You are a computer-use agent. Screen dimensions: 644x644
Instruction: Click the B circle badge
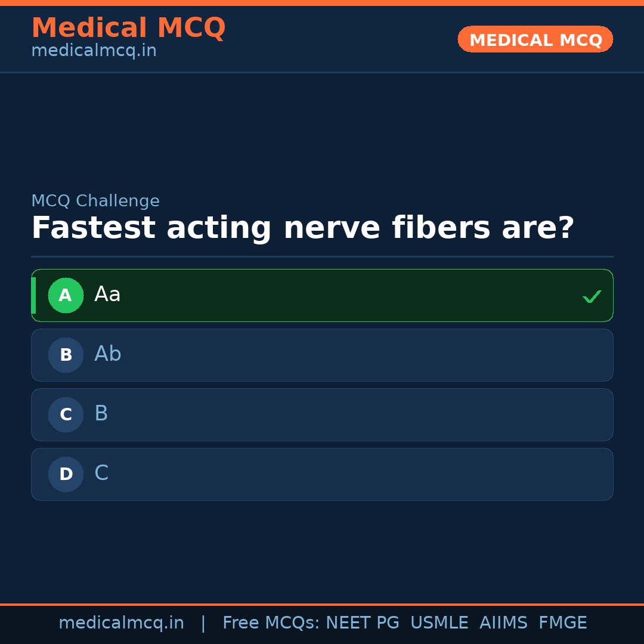point(66,355)
